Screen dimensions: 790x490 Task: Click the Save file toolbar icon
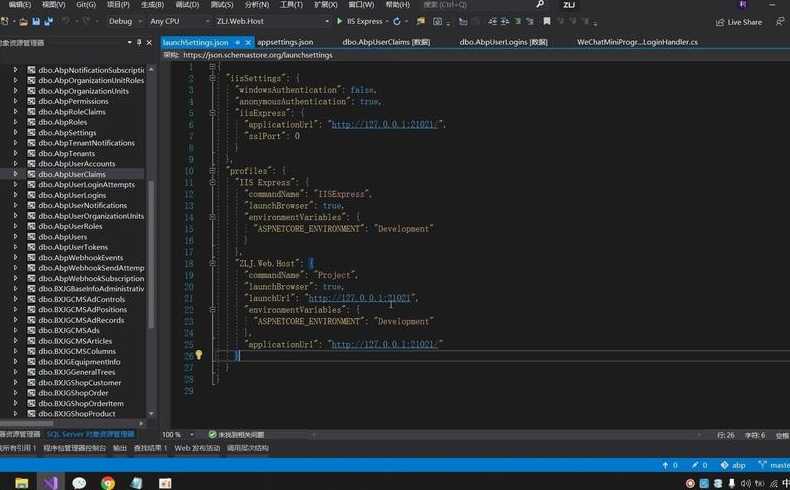click(36, 21)
